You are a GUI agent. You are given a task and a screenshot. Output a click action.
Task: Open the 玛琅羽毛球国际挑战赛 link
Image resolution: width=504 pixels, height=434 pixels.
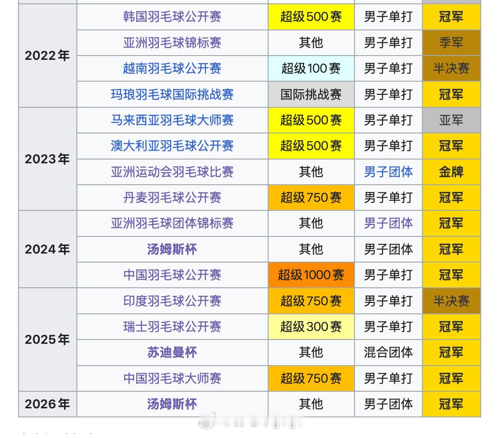click(x=172, y=94)
